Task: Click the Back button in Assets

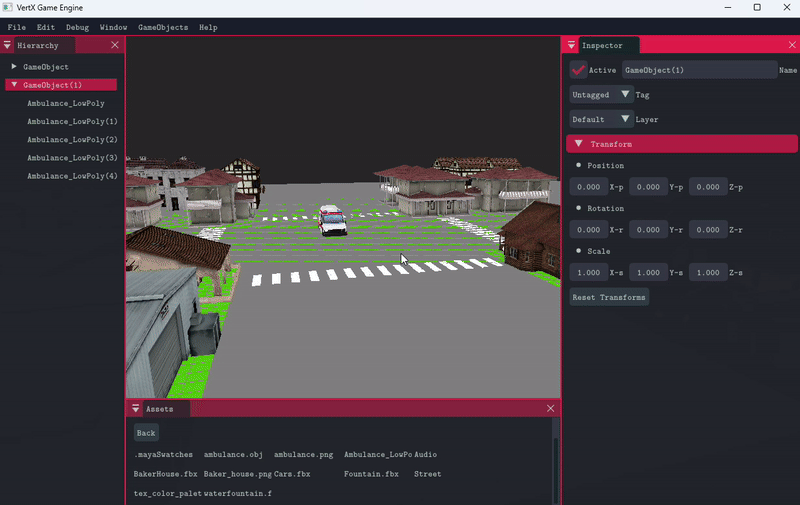Action: point(146,433)
